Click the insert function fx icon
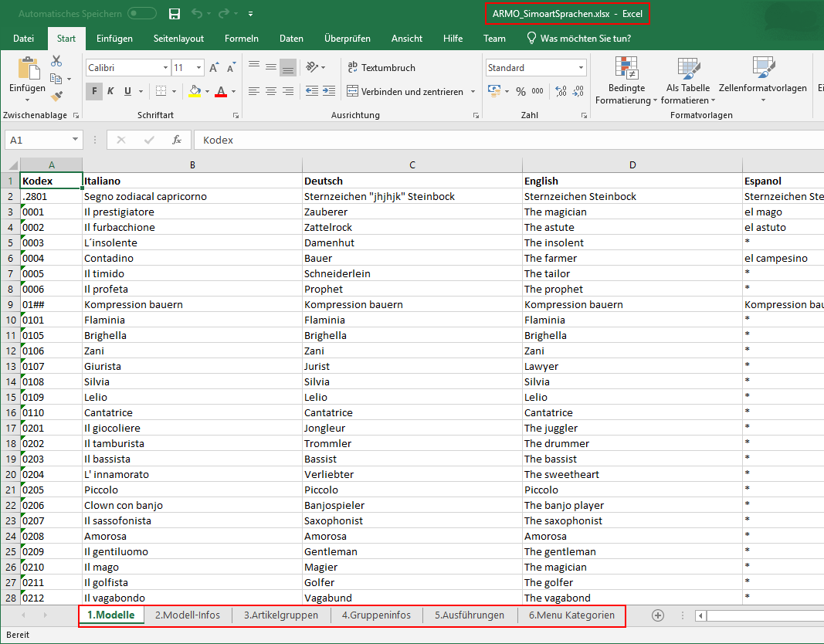 pyautogui.click(x=177, y=140)
